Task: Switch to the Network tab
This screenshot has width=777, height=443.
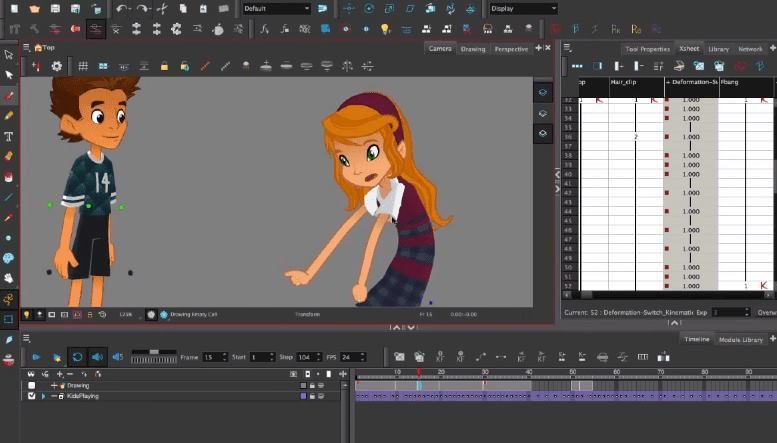Action: coord(750,49)
